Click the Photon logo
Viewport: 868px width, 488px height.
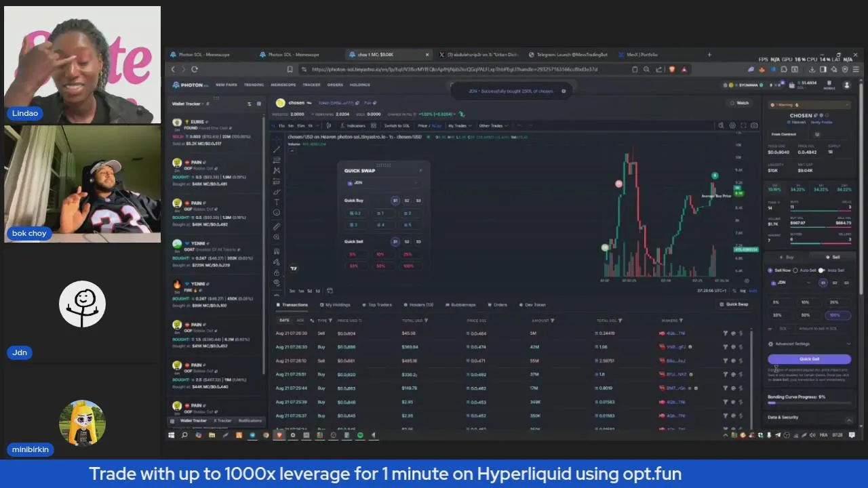(189, 85)
